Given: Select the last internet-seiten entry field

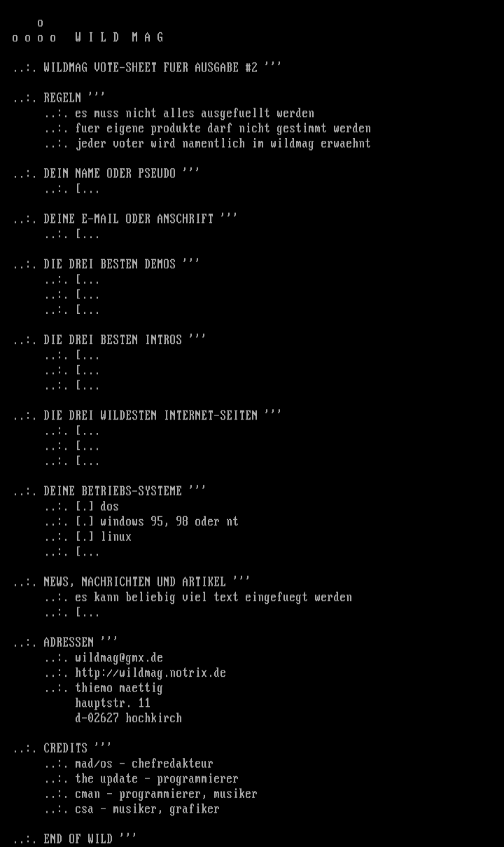Looking at the screenshot, I should (x=87, y=461).
